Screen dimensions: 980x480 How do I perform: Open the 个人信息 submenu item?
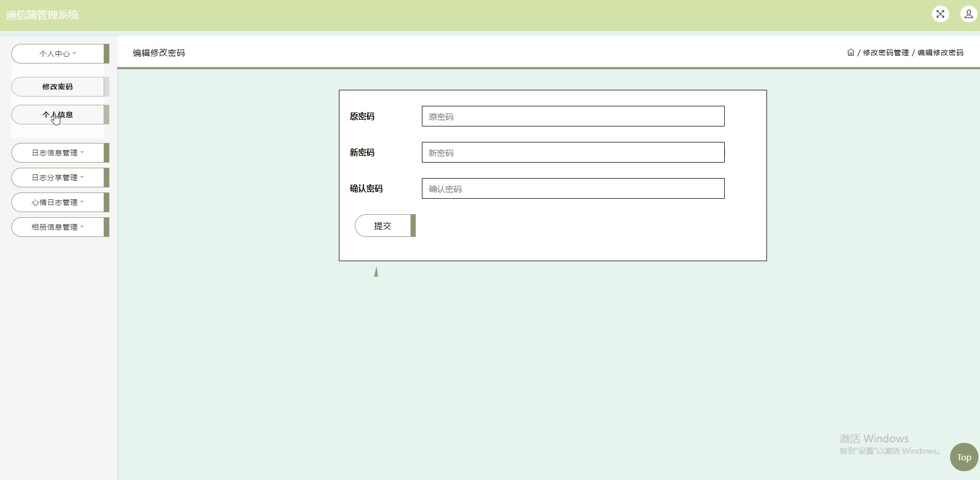point(60,115)
